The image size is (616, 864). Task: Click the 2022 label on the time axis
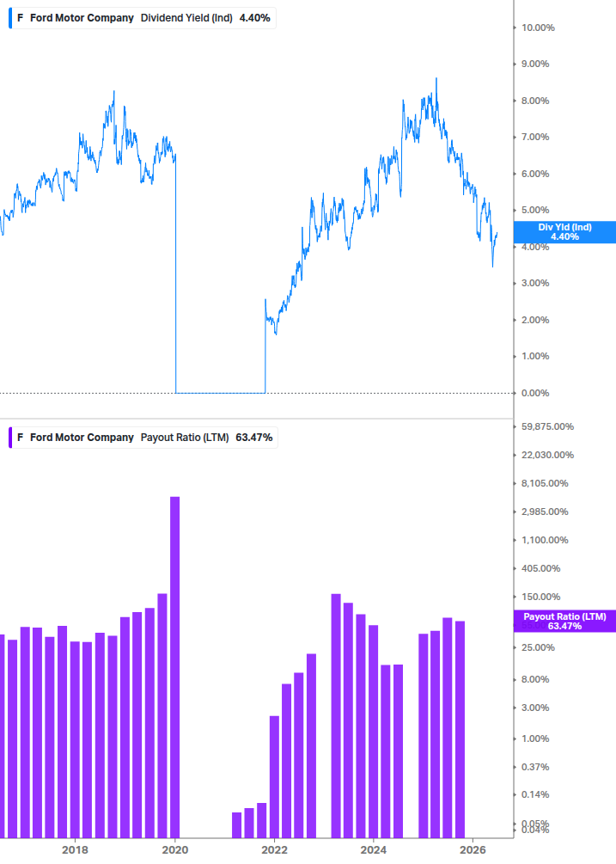274,849
